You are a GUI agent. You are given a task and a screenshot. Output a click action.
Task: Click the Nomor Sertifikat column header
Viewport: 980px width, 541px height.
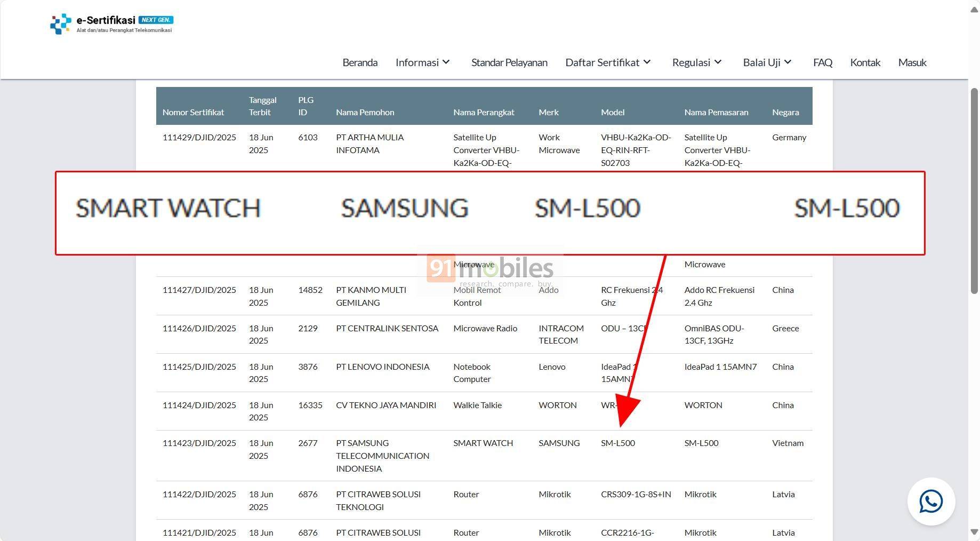(193, 112)
